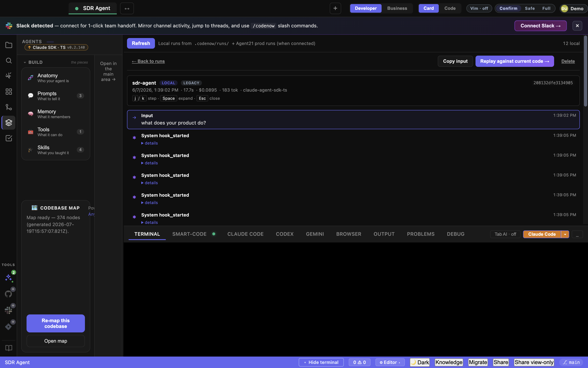Connect the GitHub tool icon
Viewport: 588px width, 368px height.
[x=9, y=294]
